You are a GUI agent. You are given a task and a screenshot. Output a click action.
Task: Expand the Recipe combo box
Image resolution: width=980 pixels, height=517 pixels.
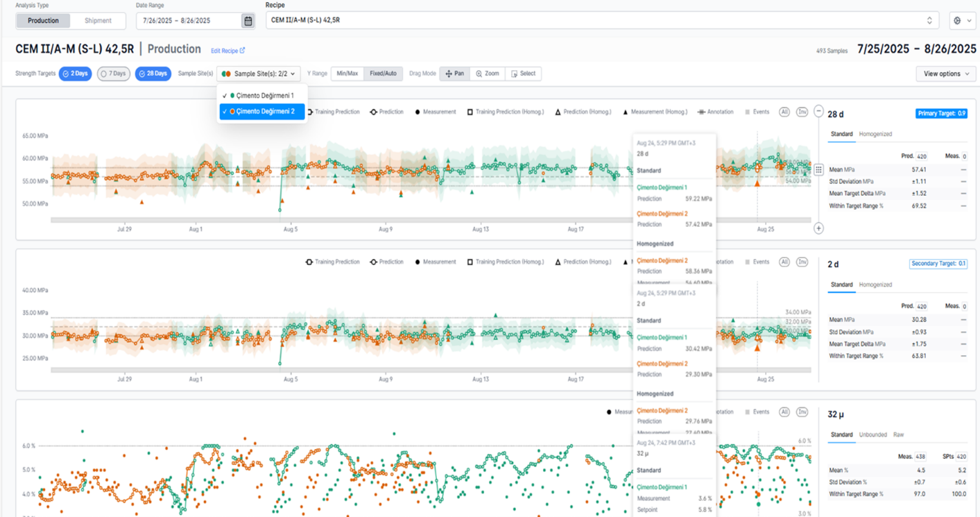603,21
